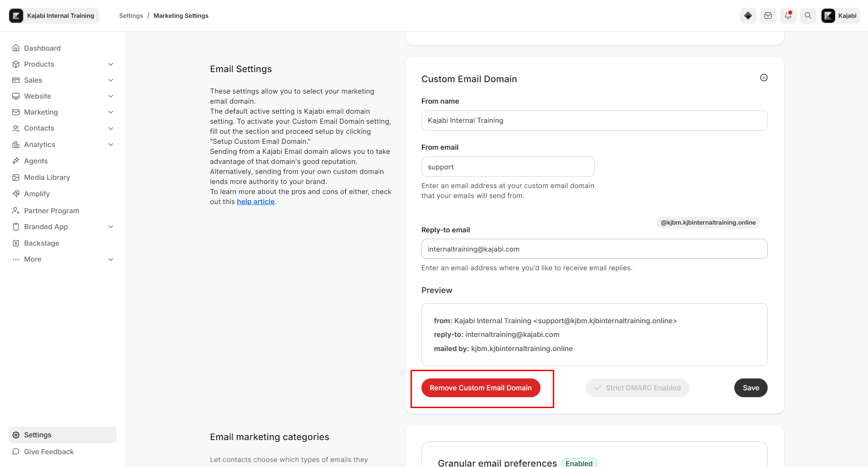
Task: Click the Give Feedback chat bubble icon
Action: [16, 451]
